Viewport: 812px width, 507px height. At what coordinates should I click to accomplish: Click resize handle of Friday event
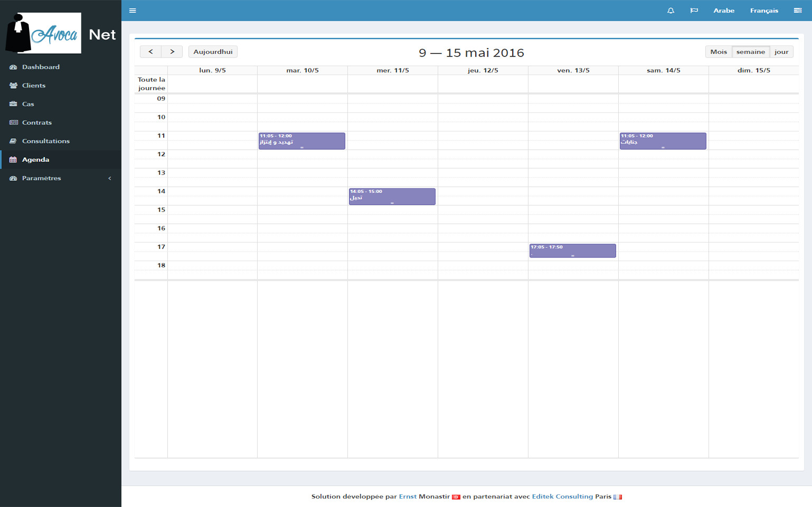(x=573, y=256)
